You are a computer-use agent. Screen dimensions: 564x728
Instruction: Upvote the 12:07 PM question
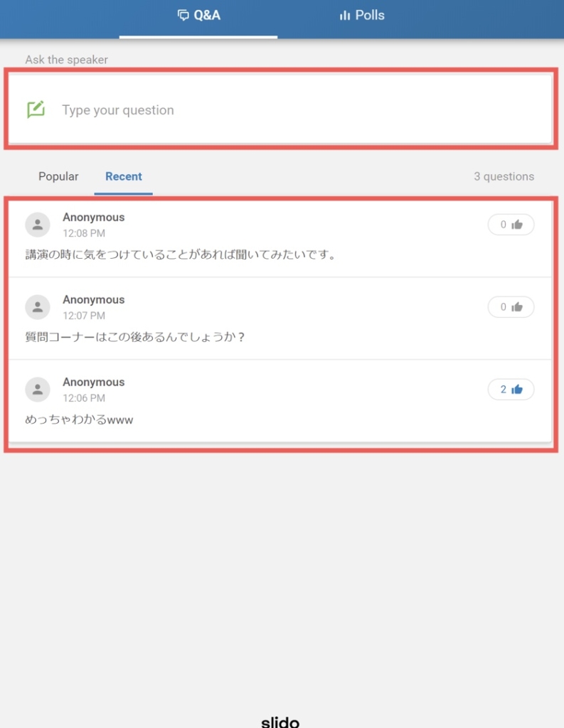tap(511, 307)
